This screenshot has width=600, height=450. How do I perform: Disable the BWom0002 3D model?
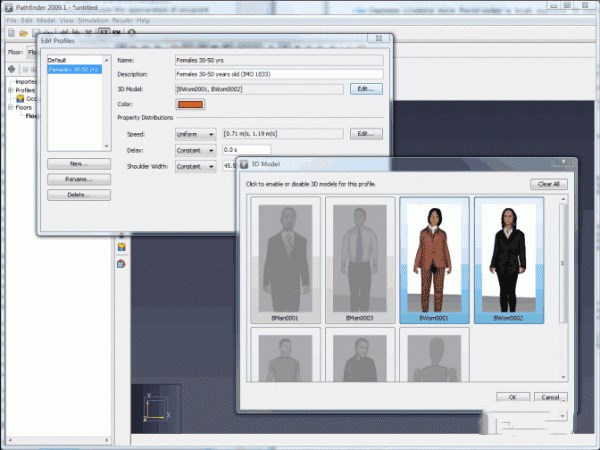click(509, 258)
